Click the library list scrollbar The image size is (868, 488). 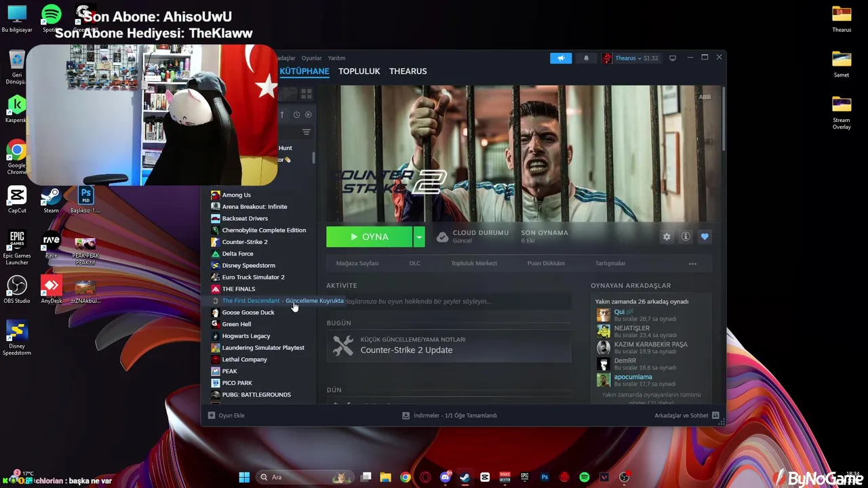pos(313,158)
